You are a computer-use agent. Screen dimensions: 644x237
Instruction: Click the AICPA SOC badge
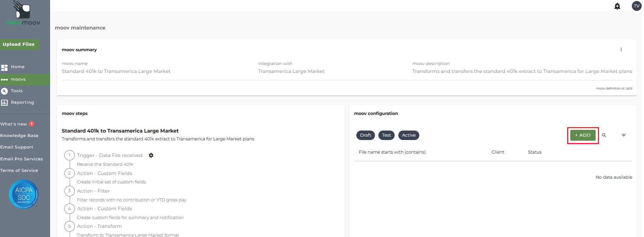pos(24,194)
